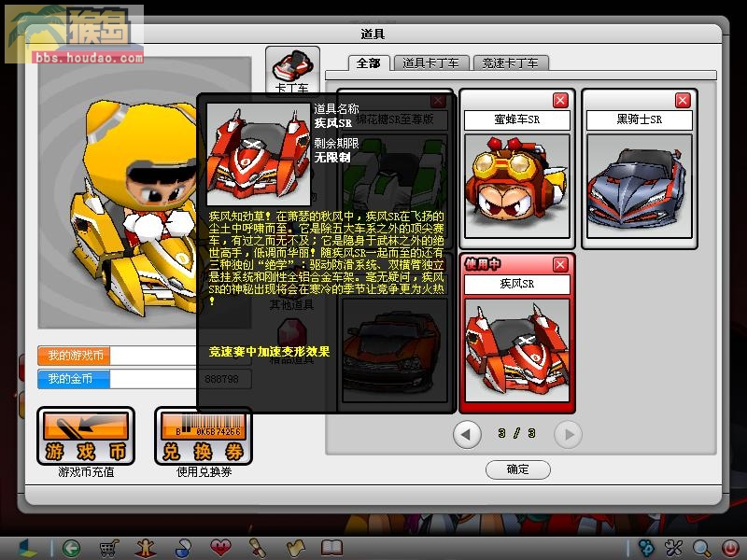Viewport: 747px width, 560px height.
Task: Click the 兑换券 voucher button
Action: pos(204,436)
